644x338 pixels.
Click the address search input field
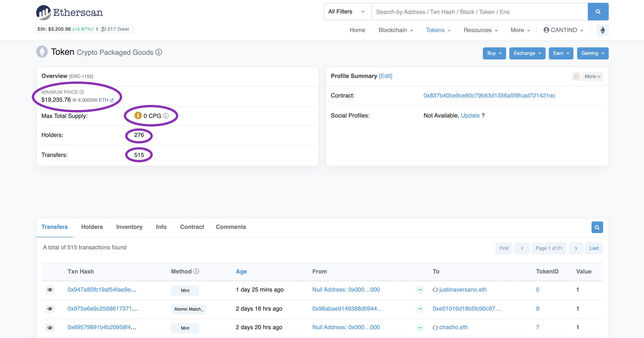[479, 12]
